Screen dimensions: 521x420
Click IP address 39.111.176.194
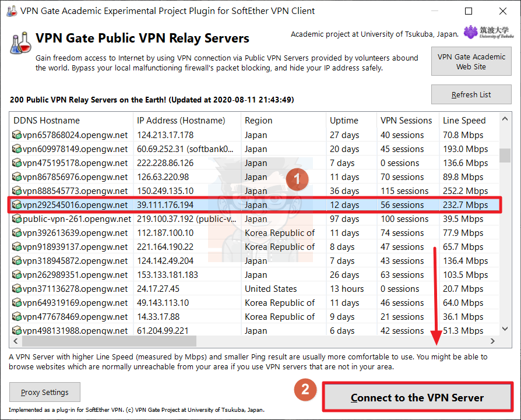pos(165,205)
